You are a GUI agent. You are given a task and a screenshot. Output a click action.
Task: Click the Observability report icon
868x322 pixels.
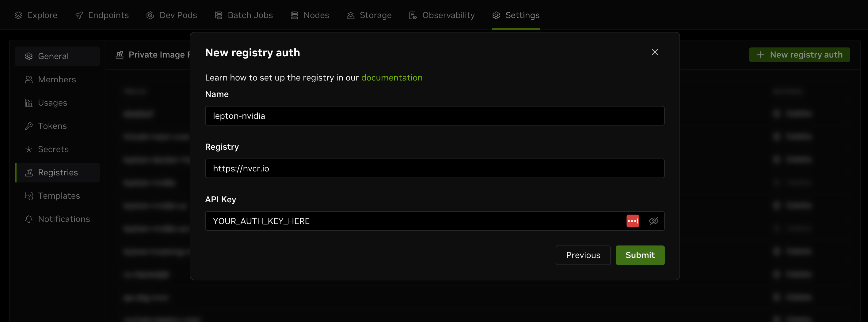[413, 16]
